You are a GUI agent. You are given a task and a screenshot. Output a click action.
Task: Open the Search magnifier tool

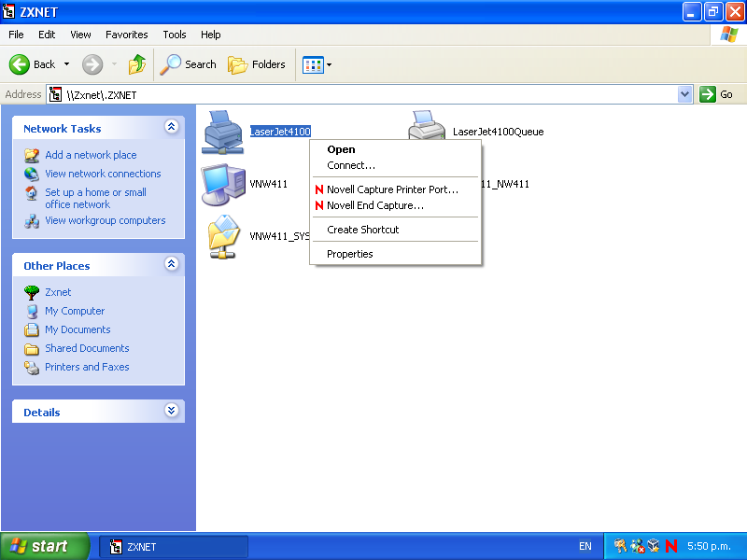click(188, 64)
